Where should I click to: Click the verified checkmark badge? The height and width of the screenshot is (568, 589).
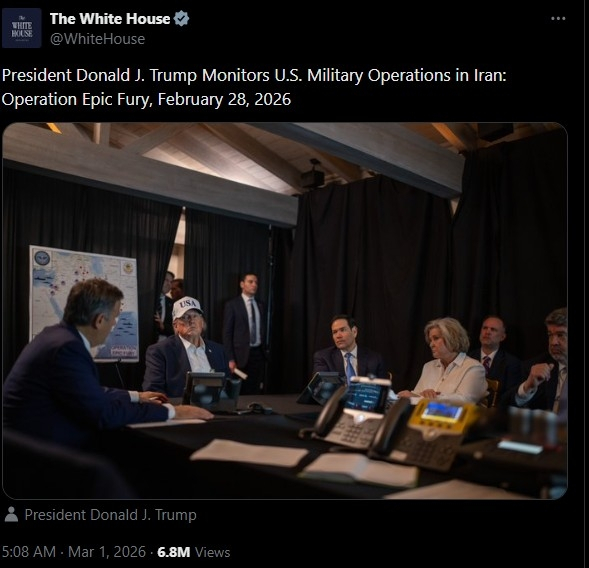[181, 19]
